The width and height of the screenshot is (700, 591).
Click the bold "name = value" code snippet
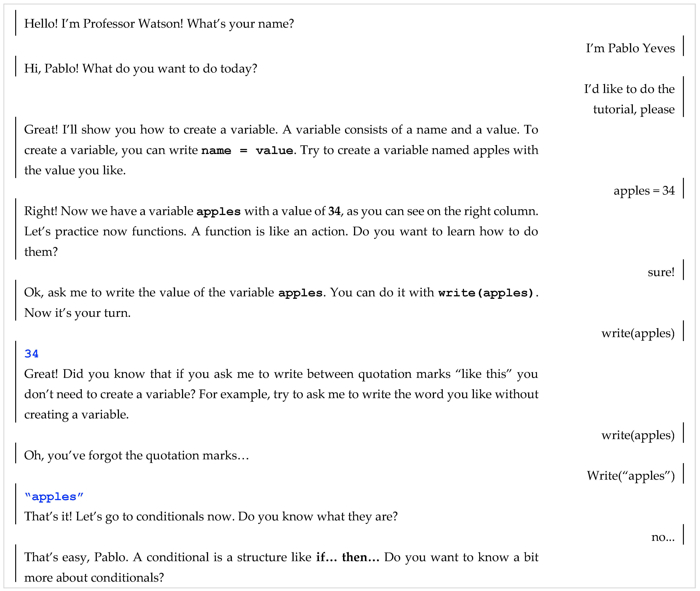click(x=247, y=150)
